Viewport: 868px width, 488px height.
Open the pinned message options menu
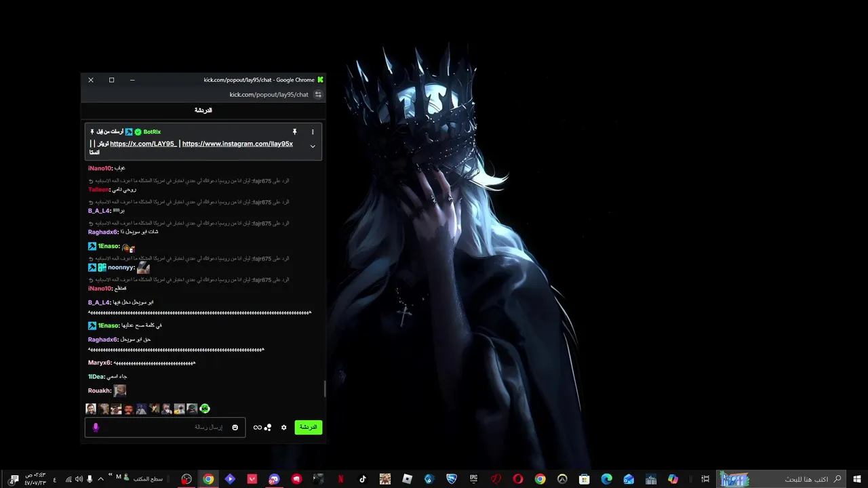coord(313,131)
